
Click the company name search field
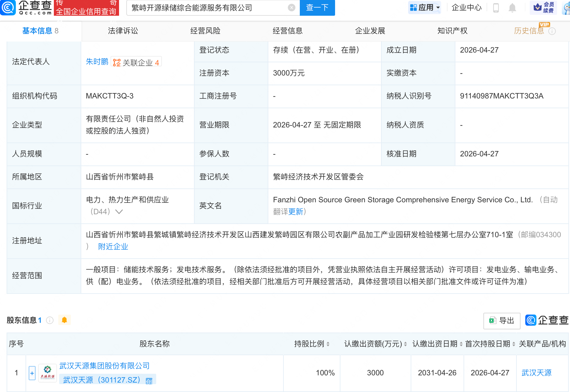[208, 8]
